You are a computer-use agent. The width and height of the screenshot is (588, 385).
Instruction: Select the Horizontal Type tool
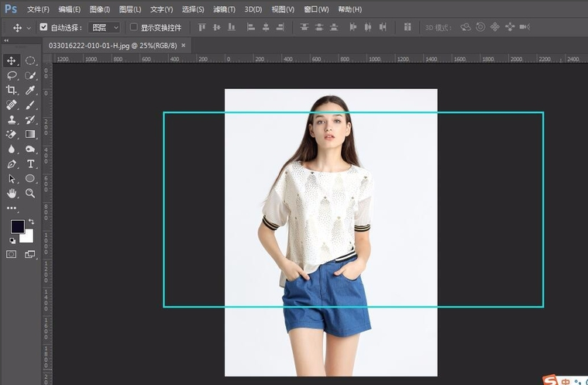point(30,163)
